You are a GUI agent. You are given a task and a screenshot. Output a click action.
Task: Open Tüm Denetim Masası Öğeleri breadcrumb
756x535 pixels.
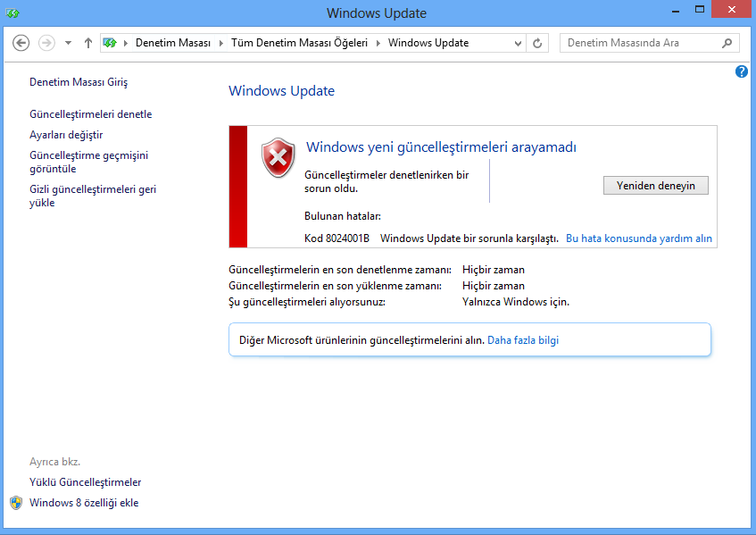(299, 43)
